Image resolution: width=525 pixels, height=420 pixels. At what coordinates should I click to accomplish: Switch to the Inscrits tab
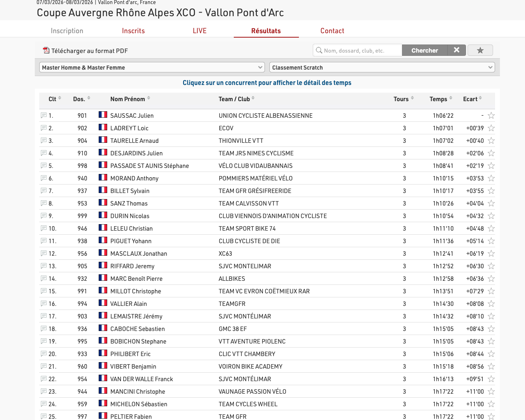(133, 31)
